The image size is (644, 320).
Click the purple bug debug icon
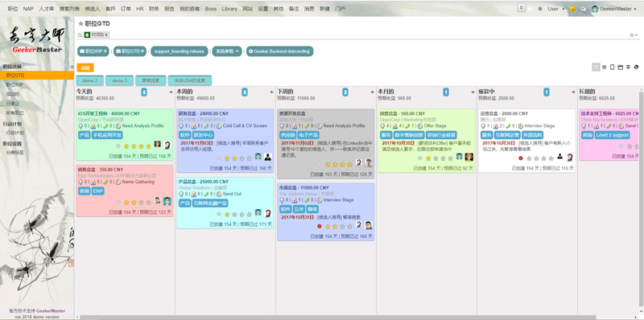point(539,9)
